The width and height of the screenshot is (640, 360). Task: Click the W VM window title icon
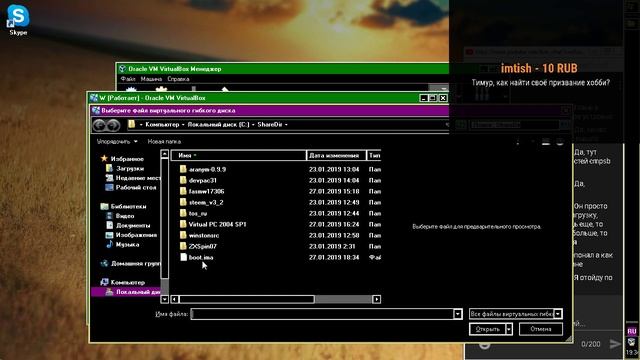93,98
